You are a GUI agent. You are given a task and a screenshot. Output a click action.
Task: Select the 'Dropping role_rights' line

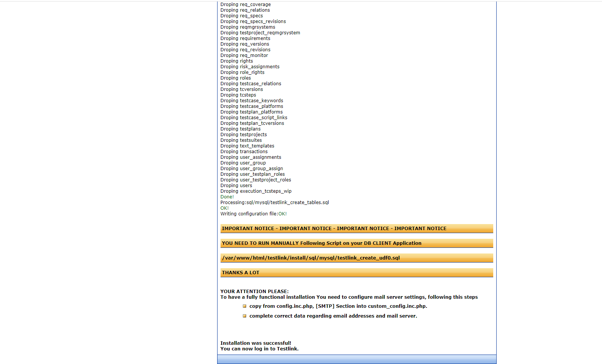tap(242, 72)
